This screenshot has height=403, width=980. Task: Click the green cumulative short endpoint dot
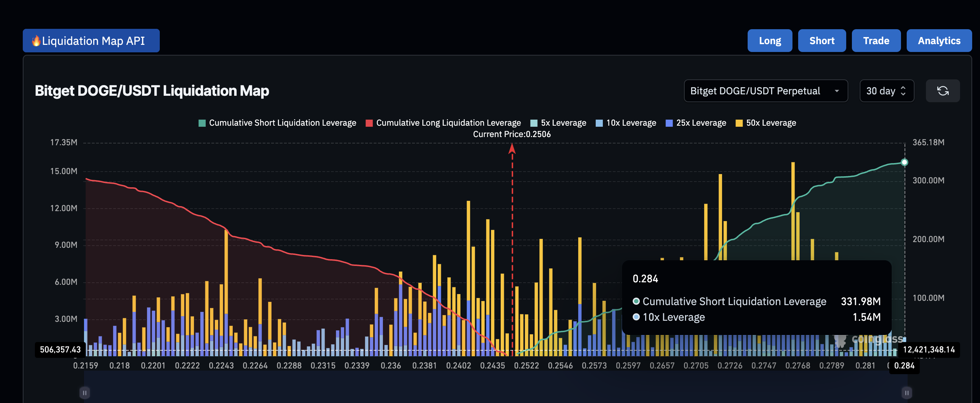(904, 162)
